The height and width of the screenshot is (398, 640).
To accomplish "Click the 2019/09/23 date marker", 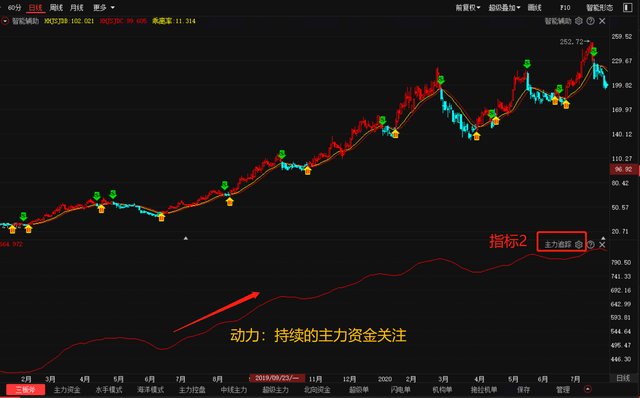I will pos(277,378).
